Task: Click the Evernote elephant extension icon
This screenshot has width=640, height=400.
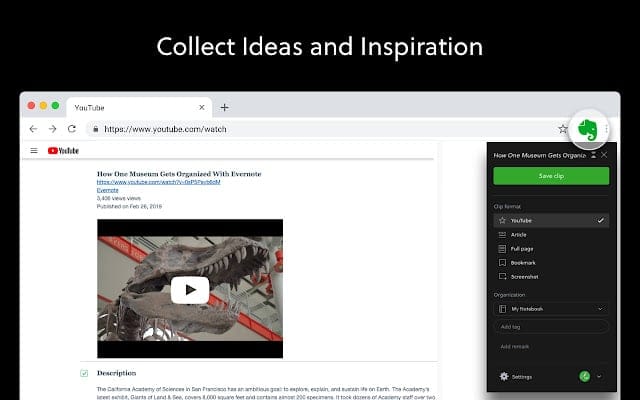Action: coord(588,130)
